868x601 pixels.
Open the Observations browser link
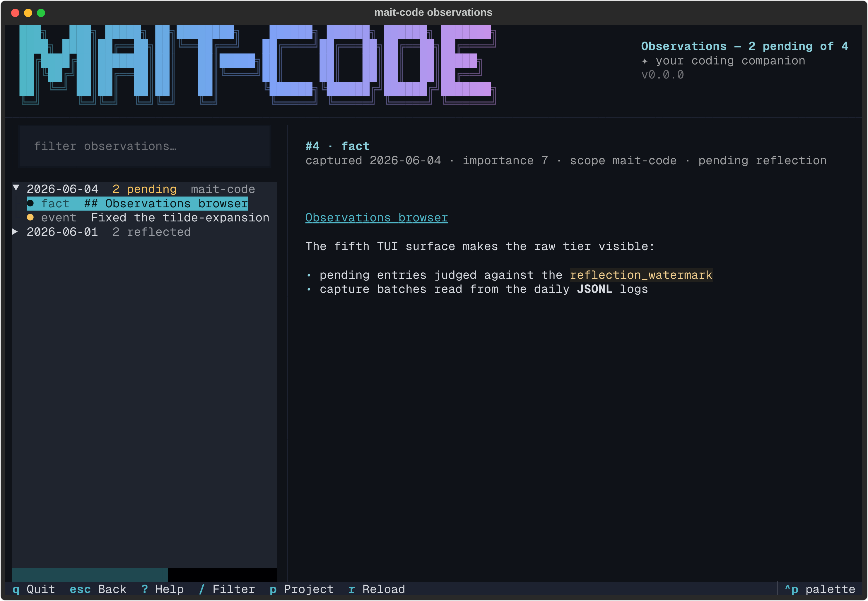(x=376, y=218)
